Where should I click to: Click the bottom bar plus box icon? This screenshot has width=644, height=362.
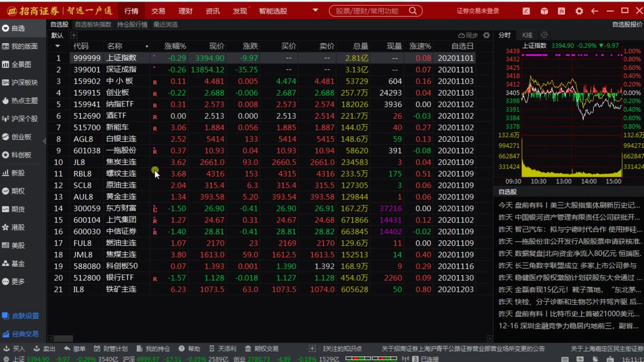tap(312, 349)
